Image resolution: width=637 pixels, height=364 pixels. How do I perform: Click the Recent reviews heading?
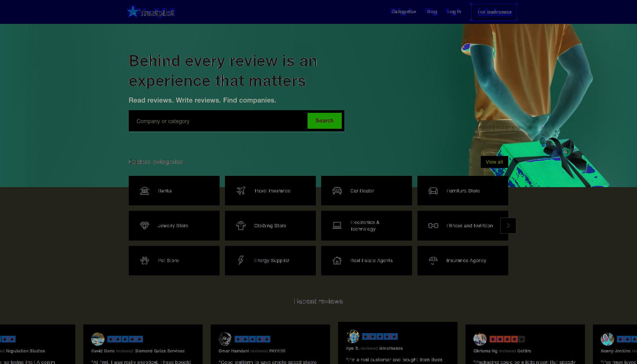click(318, 301)
